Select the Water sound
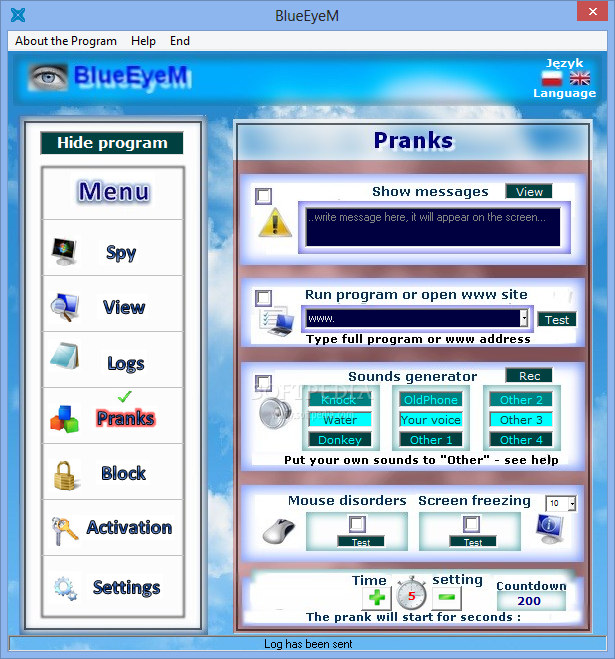The height and width of the screenshot is (659, 615). (340, 419)
